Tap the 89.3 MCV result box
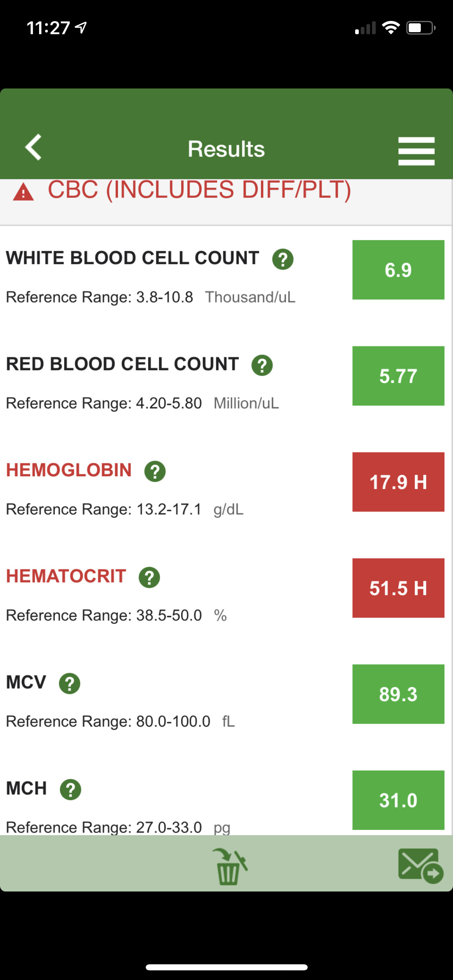This screenshot has height=980, width=453. pos(398,694)
